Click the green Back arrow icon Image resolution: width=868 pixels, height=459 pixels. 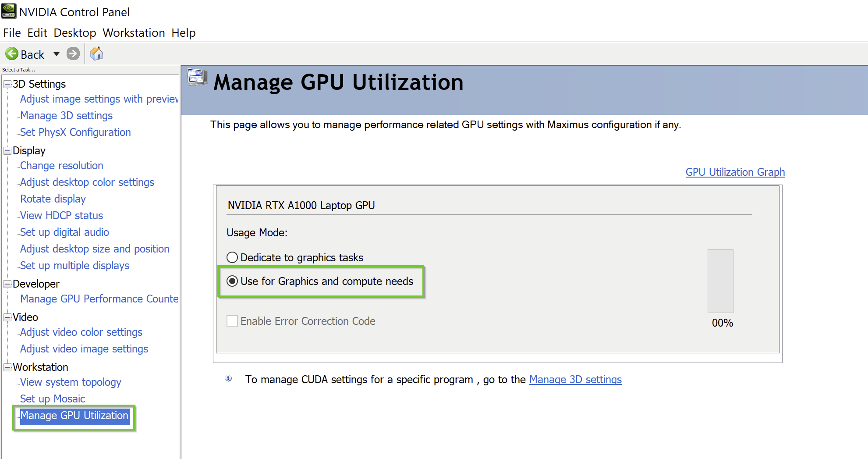point(12,54)
